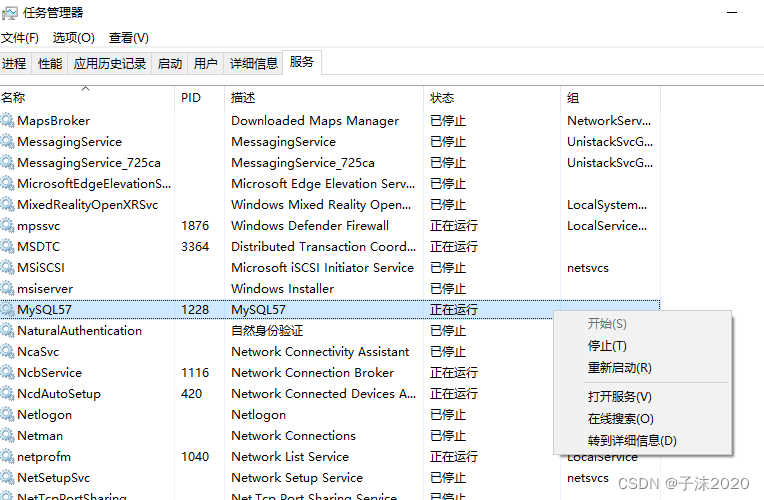Open the 查看(V) menu
This screenshot has height=500, width=764.
pos(129,38)
